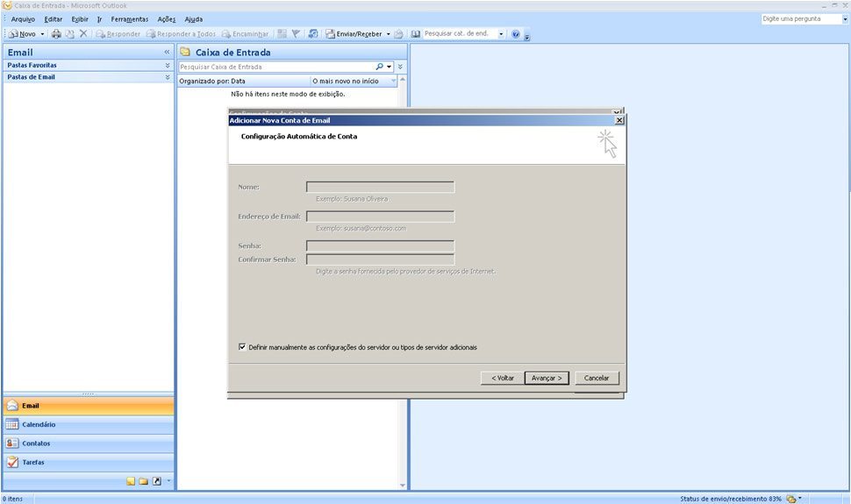The height and width of the screenshot is (504, 851).
Task: Collapse the Pastas de Email section
Action: 168,77
